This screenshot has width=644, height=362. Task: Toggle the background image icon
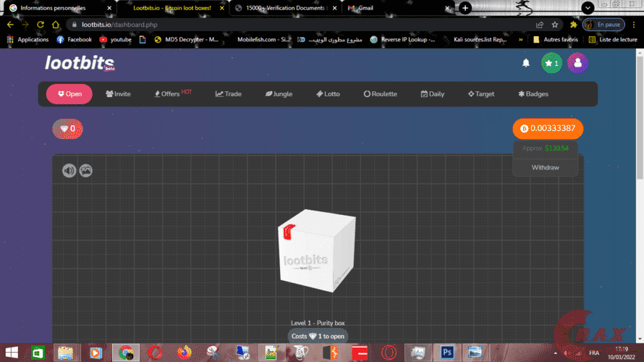86,170
